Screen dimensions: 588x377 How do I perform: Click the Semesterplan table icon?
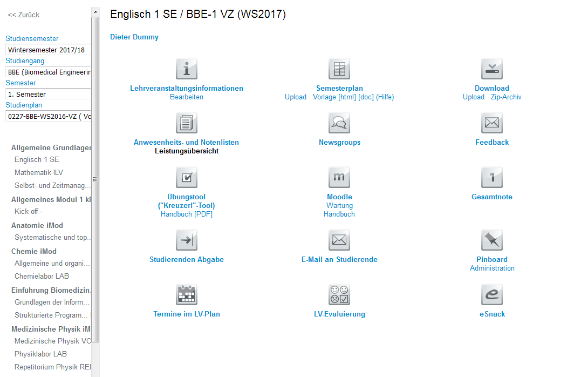click(339, 69)
